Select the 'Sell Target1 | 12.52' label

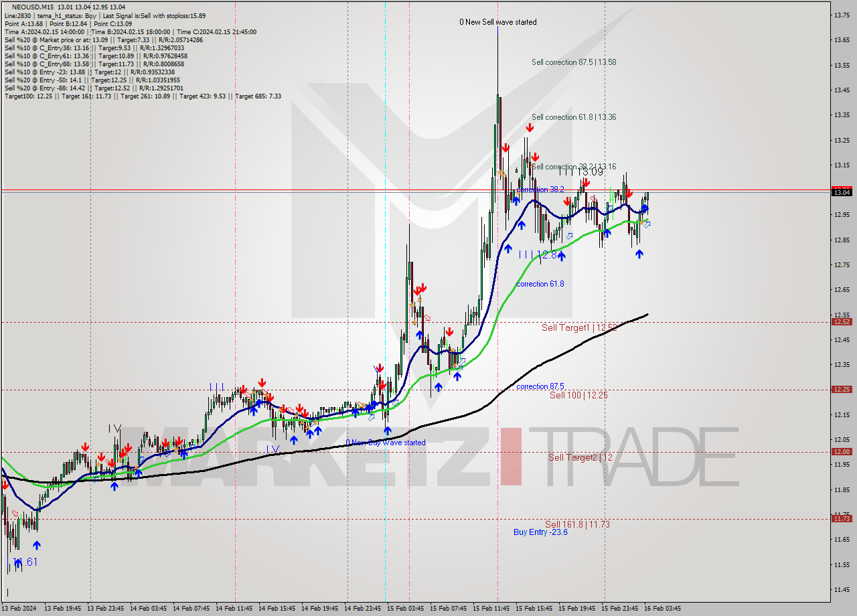tap(579, 327)
